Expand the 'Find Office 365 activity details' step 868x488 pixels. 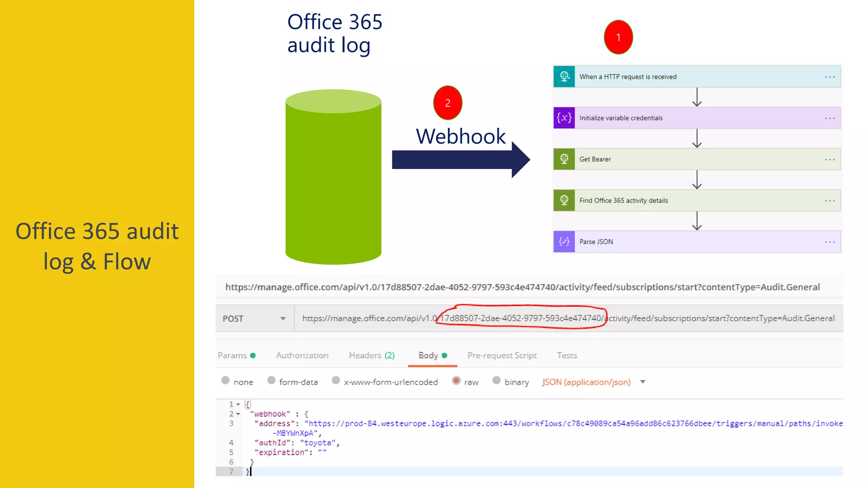(697, 200)
